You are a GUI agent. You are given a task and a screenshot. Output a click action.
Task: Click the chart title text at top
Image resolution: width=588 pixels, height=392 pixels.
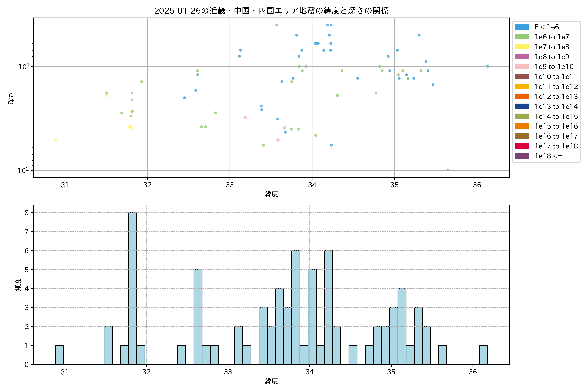pos(271,11)
